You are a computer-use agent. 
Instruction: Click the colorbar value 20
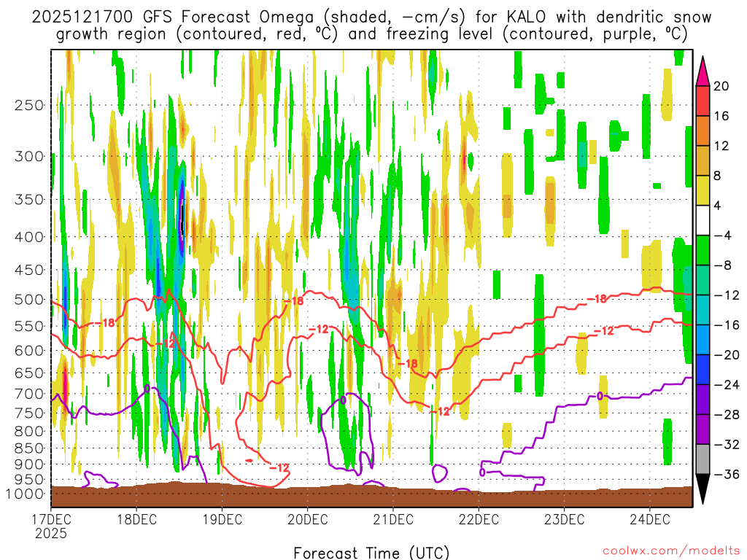pos(721,86)
